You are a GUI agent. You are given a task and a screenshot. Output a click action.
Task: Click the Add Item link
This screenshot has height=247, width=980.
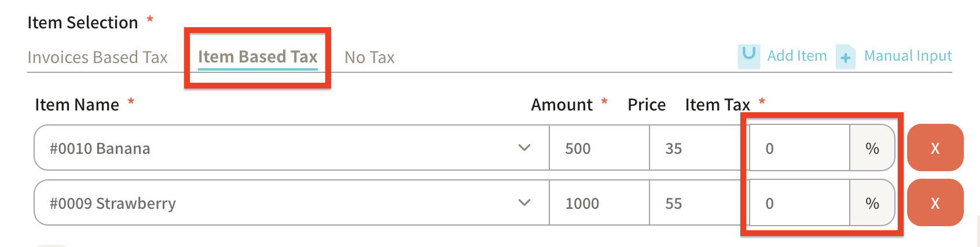pyautogui.click(x=797, y=56)
